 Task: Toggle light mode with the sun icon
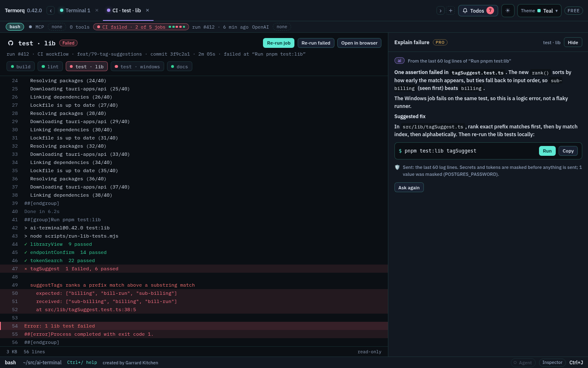[x=508, y=11]
